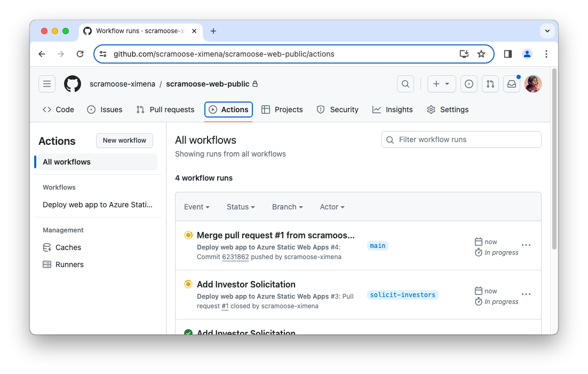Toggle the browser side panel
The width and height of the screenshot is (588, 374).
coord(508,54)
